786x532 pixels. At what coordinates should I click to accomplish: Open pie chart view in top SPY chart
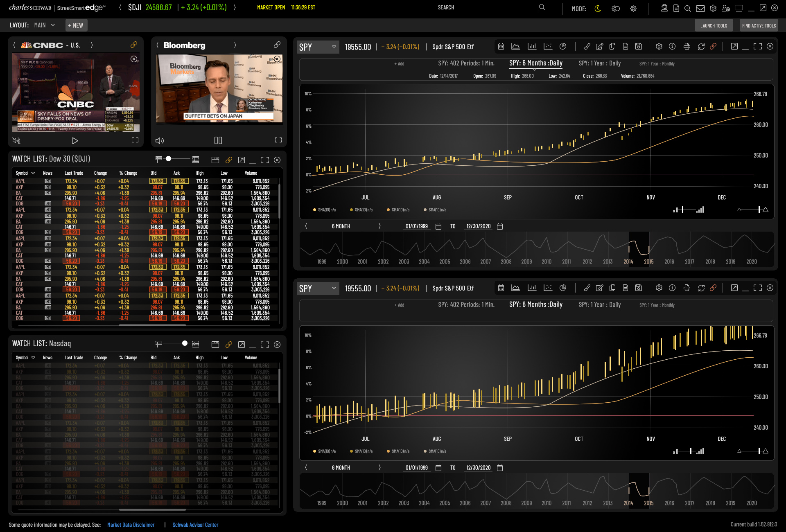[563, 47]
